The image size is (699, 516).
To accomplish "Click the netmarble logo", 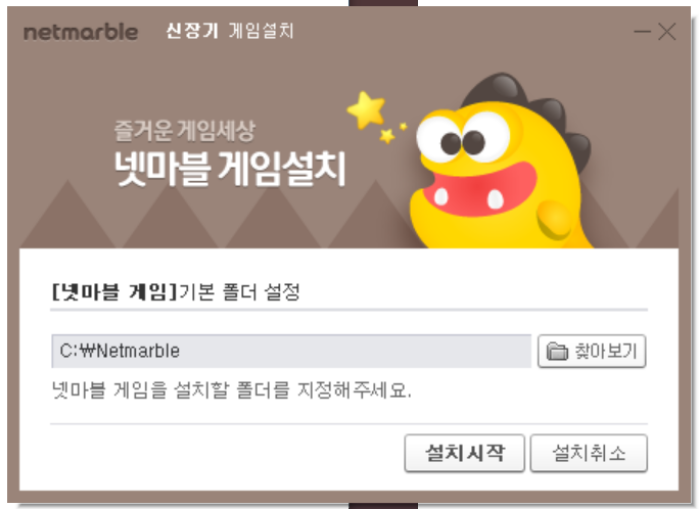I will (81, 32).
